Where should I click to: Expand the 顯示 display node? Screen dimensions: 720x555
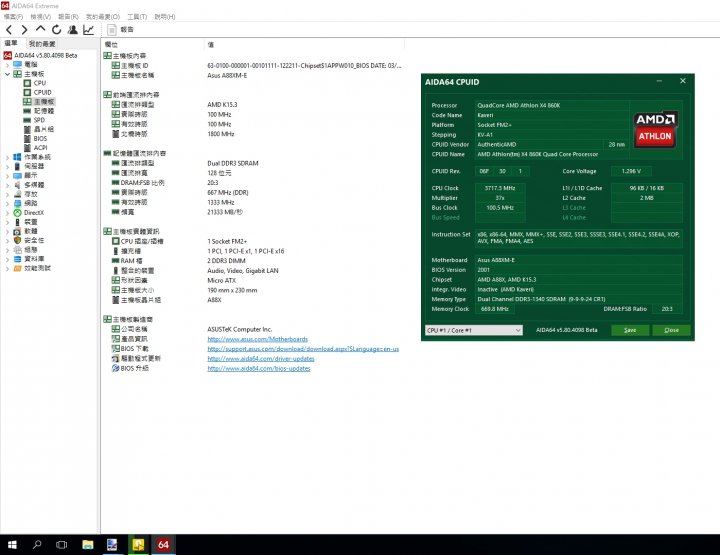pyautogui.click(x=7, y=175)
